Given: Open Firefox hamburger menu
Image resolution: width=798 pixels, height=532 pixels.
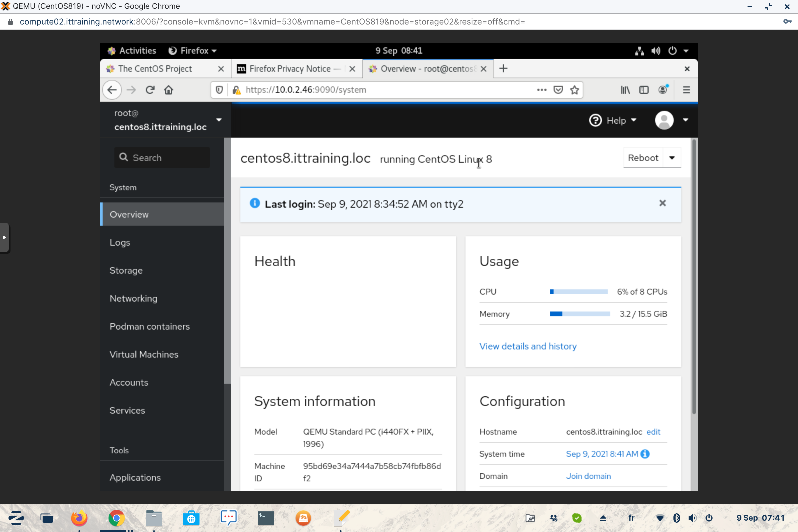Looking at the screenshot, I should click(686, 90).
